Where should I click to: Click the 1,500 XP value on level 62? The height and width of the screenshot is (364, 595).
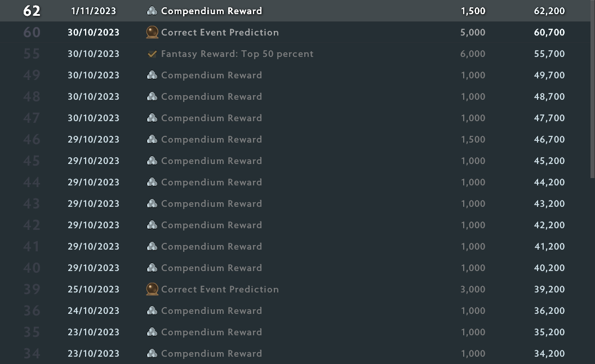click(473, 10)
